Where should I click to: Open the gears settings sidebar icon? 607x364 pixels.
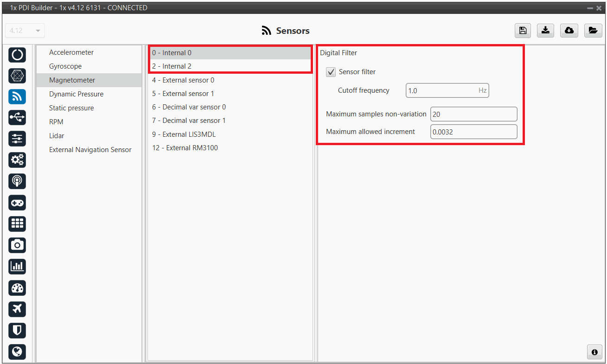(17, 160)
